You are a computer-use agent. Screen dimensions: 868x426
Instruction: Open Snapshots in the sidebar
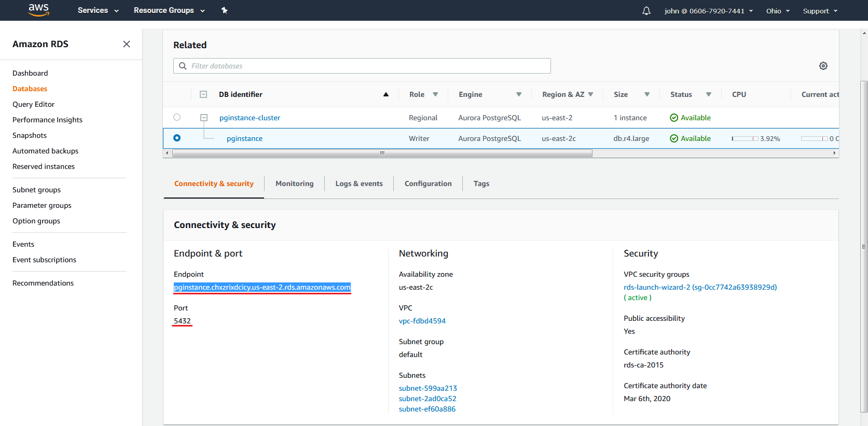30,135
